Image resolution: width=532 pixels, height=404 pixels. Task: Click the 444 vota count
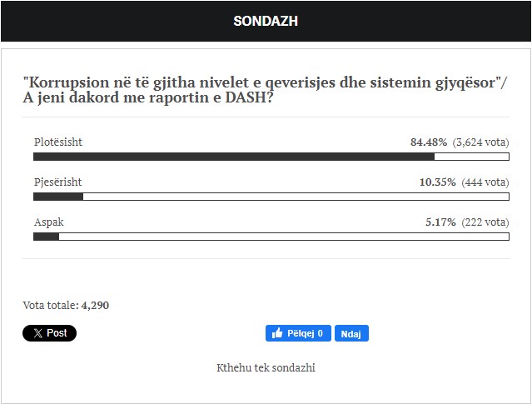pos(484,182)
